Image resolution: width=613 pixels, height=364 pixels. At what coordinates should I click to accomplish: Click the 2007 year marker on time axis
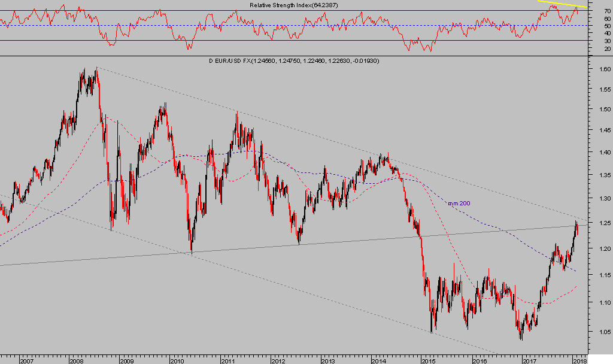point(26,360)
